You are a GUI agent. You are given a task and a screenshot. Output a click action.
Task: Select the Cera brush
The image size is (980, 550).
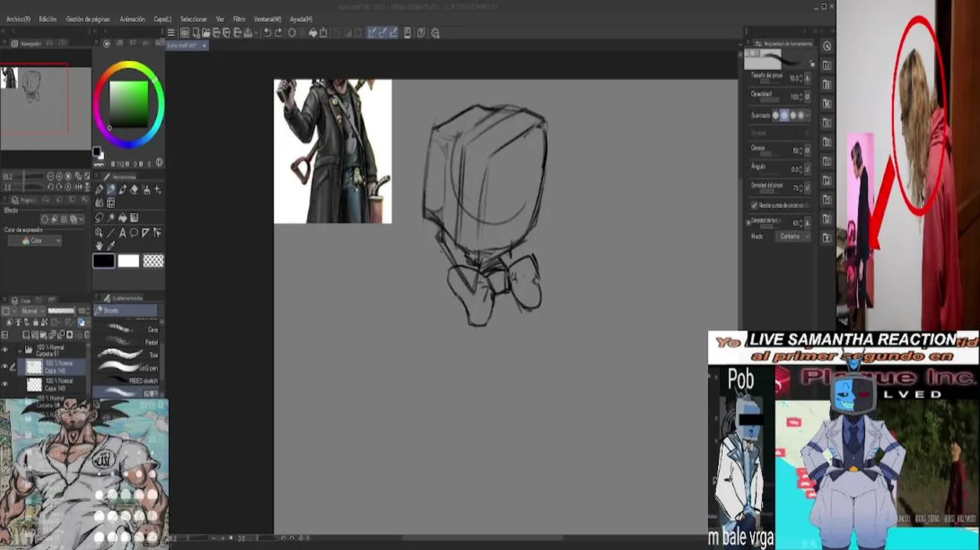click(x=125, y=329)
